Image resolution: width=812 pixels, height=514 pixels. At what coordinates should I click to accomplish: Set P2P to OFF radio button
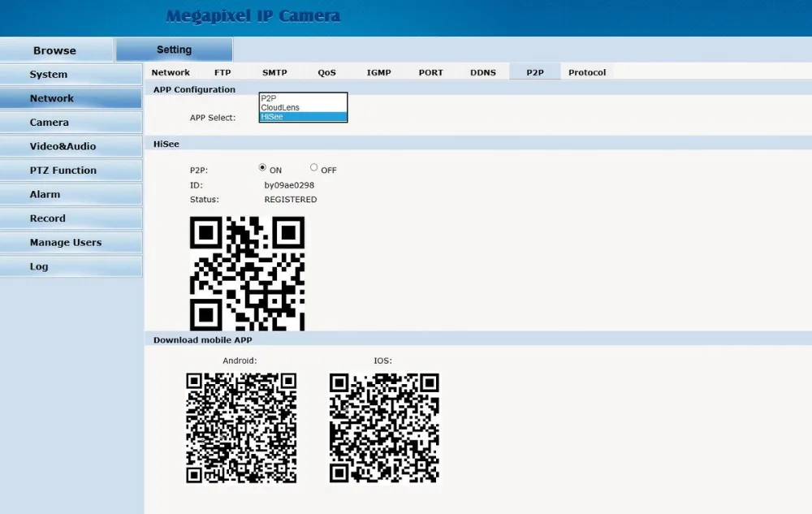click(313, 168)
